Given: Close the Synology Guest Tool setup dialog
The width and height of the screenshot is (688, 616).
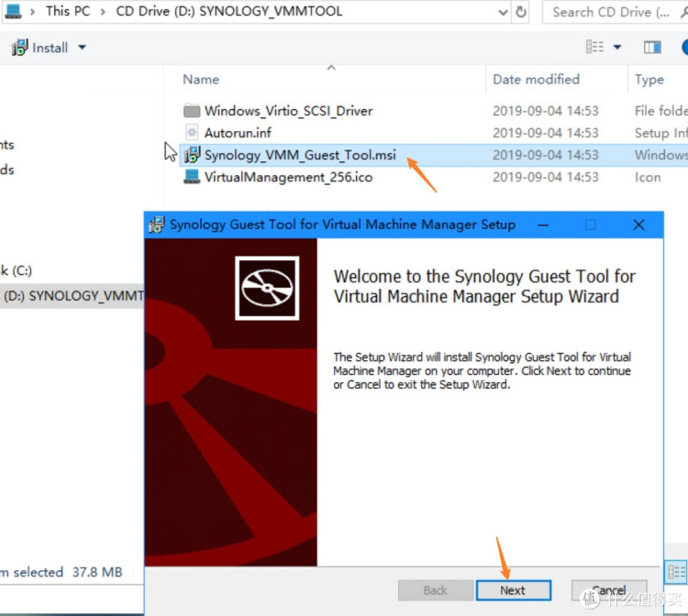Looking at the screenshot, I should coord(638,225).
